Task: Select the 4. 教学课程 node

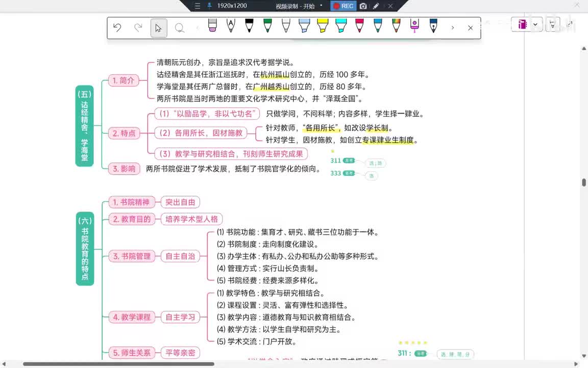Action: click(x=132, y=317)
